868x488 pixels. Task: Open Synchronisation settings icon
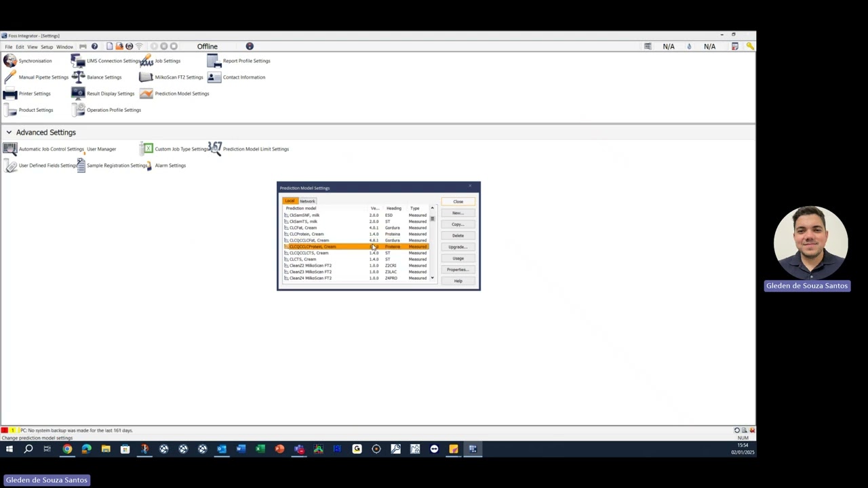[9, 61]
